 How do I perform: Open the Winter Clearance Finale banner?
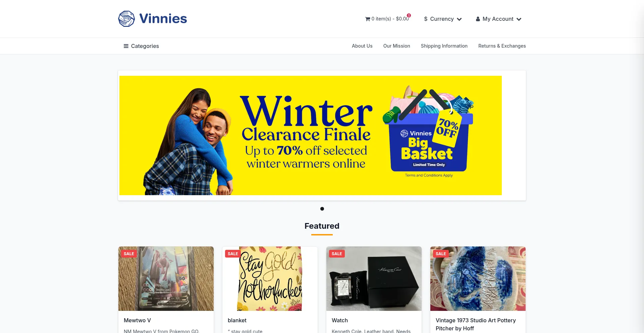click(311, 135)
